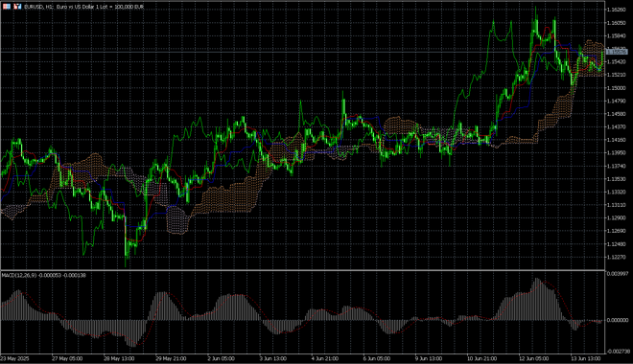Click the 1.16050 price scale label

(616, 23)
